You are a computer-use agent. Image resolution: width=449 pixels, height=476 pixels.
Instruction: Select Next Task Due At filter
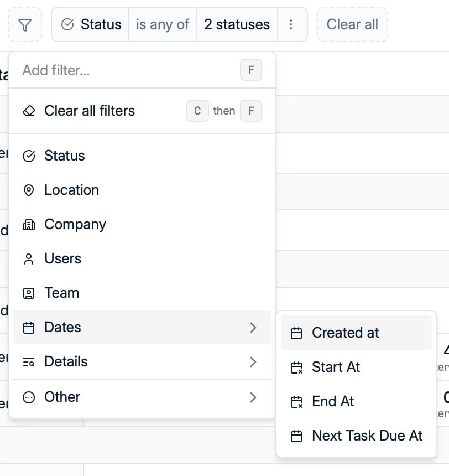point(356,436)
